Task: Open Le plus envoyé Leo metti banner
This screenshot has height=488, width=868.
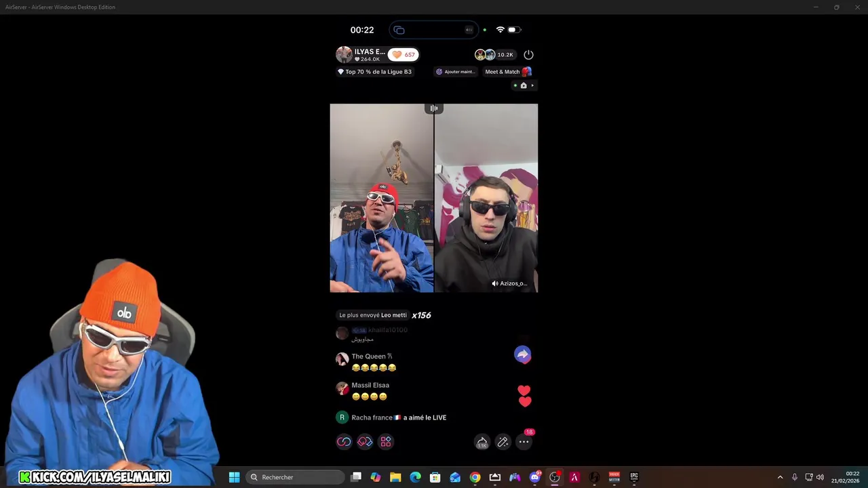Action: (373, 315)
